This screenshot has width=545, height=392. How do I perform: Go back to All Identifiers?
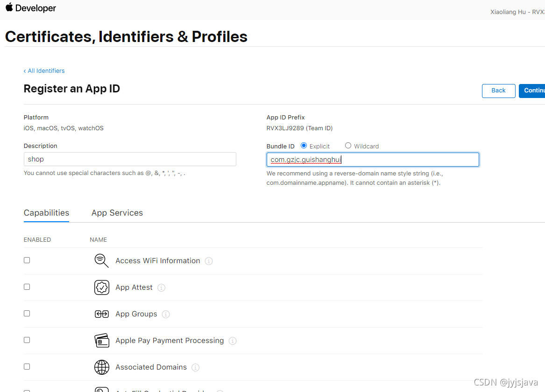point(44,71)
